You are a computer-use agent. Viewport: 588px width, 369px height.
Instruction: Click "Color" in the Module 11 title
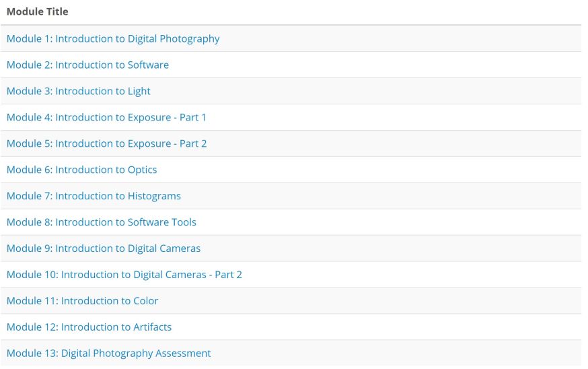(x=145, y=302)
